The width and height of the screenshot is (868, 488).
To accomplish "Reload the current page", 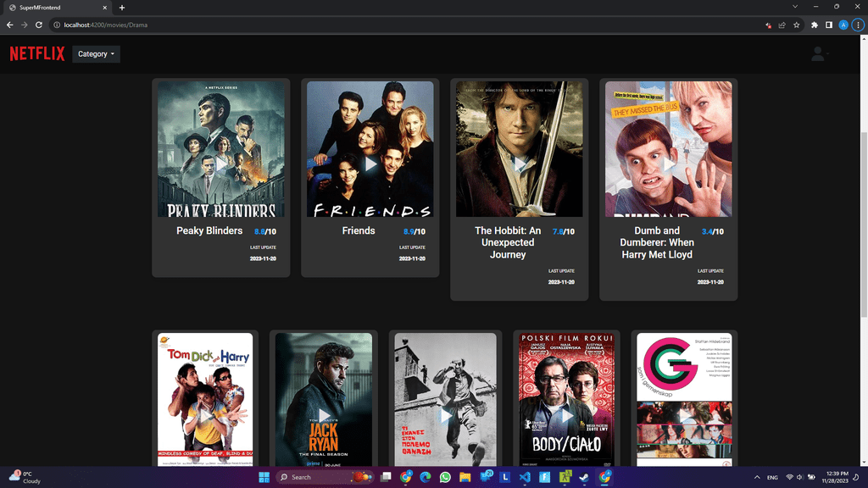I will coord(39,25).
